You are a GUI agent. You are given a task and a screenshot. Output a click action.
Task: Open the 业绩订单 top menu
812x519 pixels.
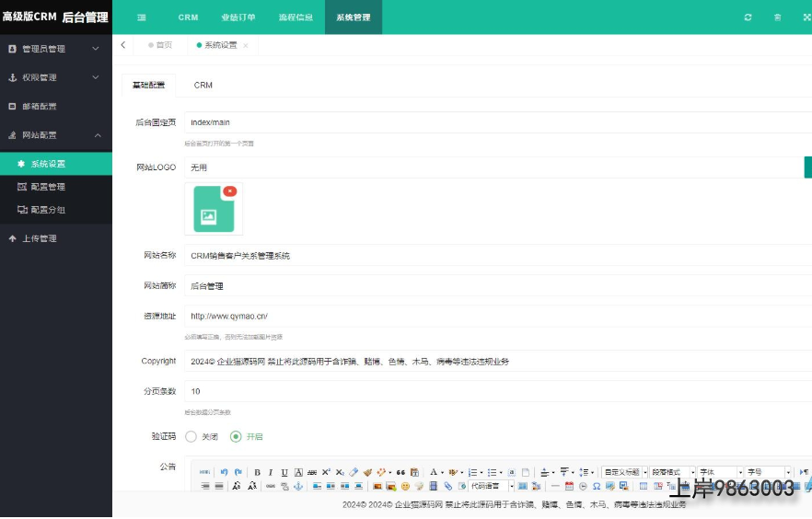click(238, 17)
